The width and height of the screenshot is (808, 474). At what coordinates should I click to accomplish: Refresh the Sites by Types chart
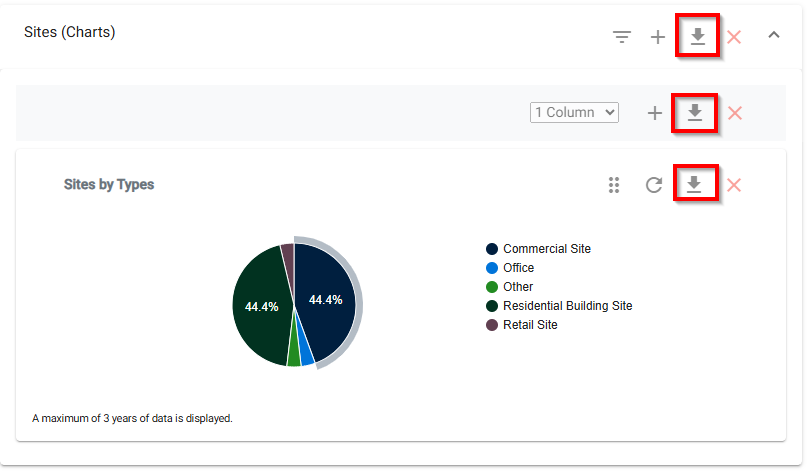pos(654,185)
